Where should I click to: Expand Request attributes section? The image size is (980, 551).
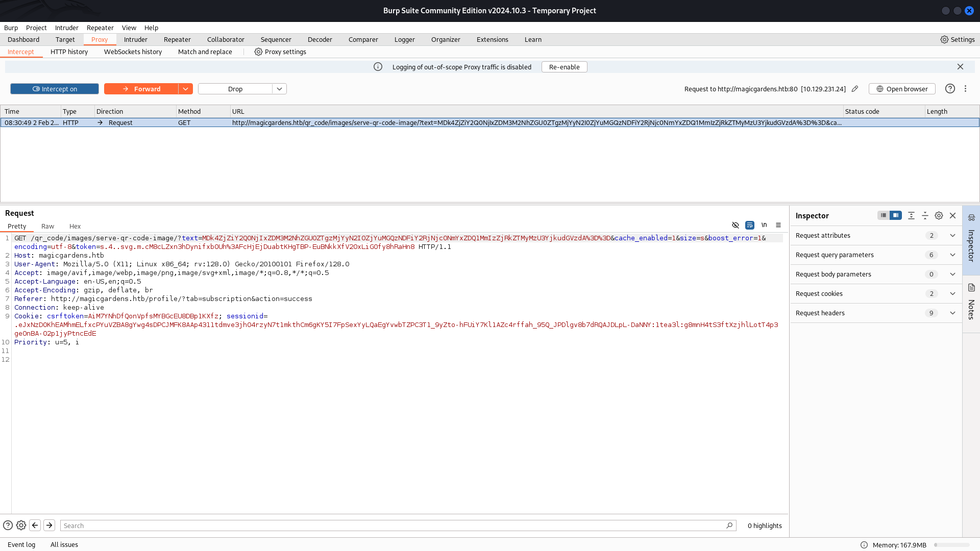point(876,235)
